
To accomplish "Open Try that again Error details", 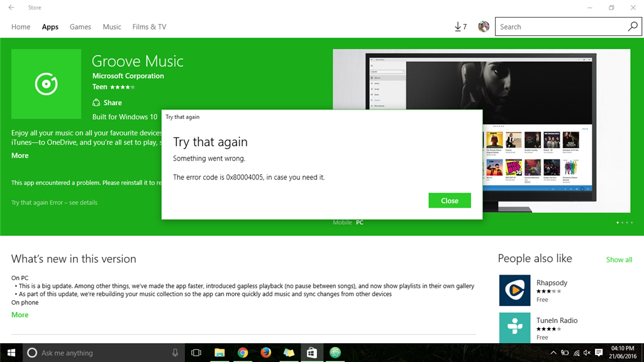I will [x=54, y=202].
